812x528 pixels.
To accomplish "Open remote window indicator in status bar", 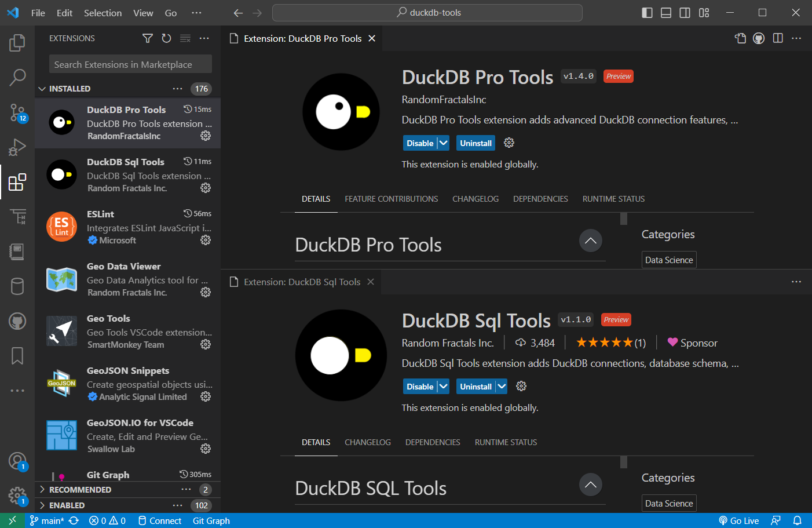I will [13, 520].
